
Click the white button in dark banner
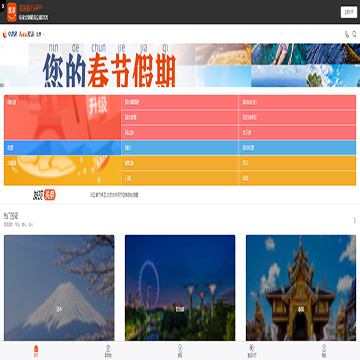(x=349, y=12)
